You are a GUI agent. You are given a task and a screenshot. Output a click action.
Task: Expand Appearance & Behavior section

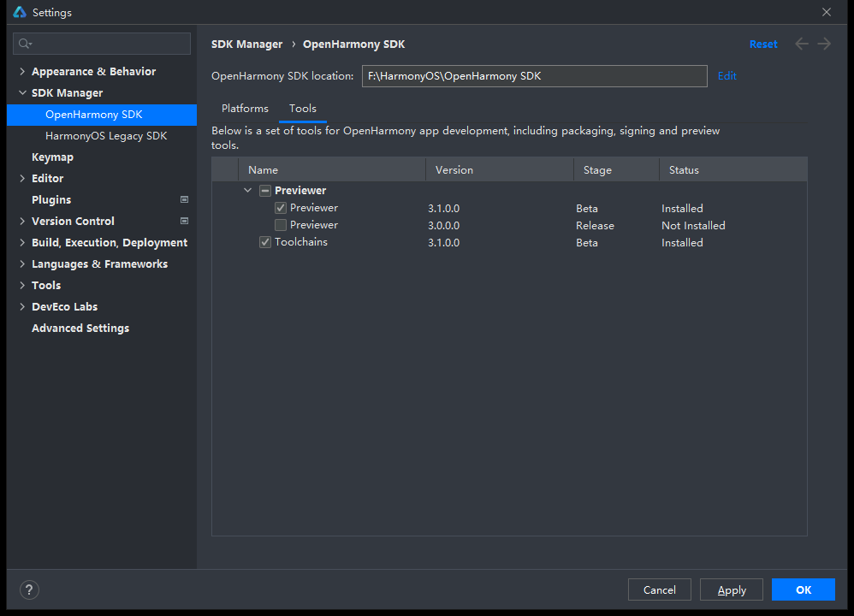[x=22, y=71]
